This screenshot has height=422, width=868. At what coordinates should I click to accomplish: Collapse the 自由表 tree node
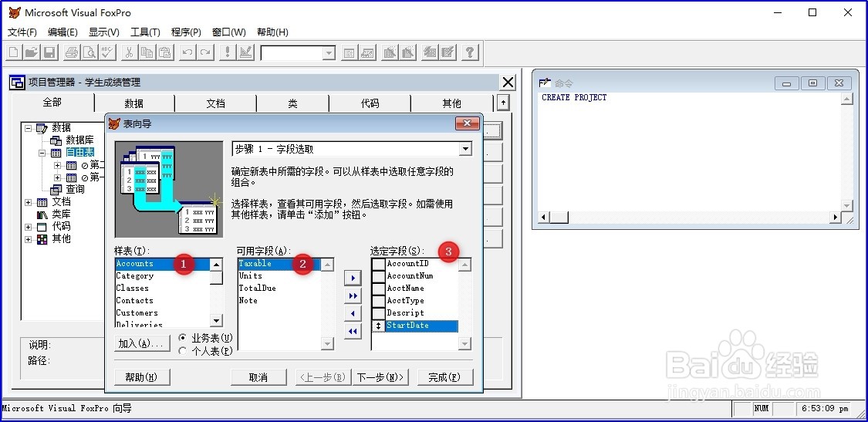(42, 153)
